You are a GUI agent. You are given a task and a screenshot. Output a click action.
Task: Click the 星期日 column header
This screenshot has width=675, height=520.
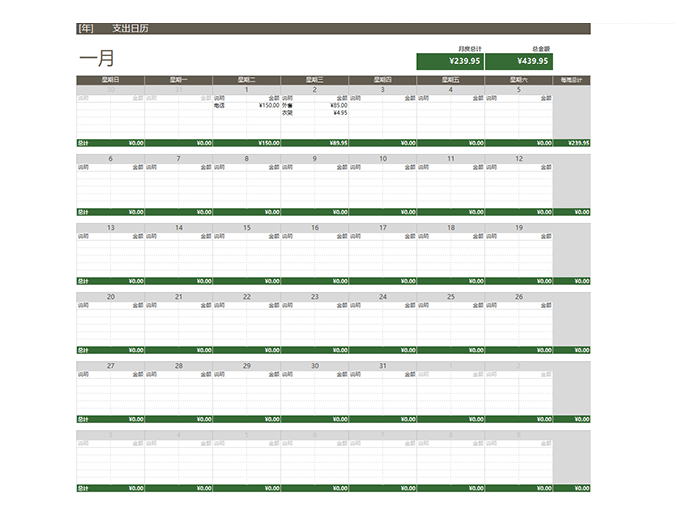(111, 80)
